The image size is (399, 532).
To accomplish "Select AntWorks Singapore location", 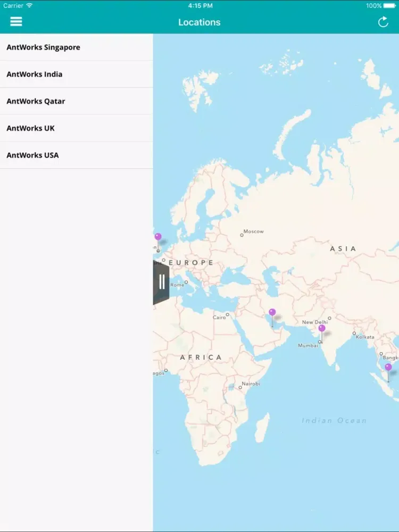I will pos(76,47).
